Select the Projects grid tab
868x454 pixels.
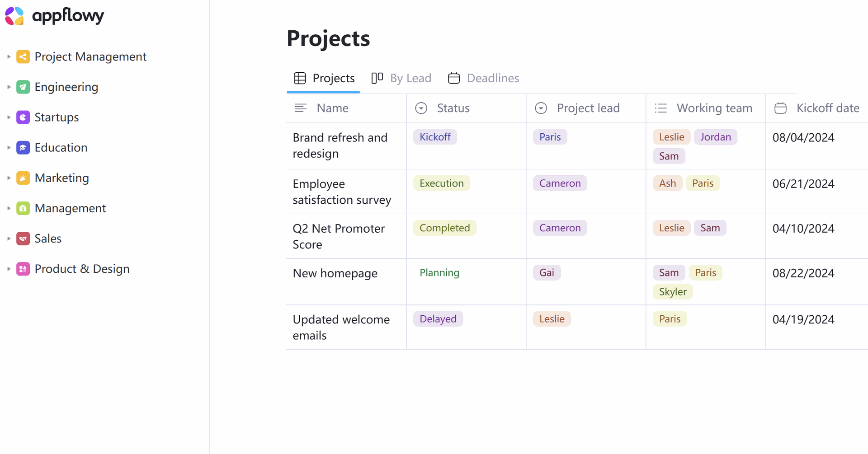324,78
